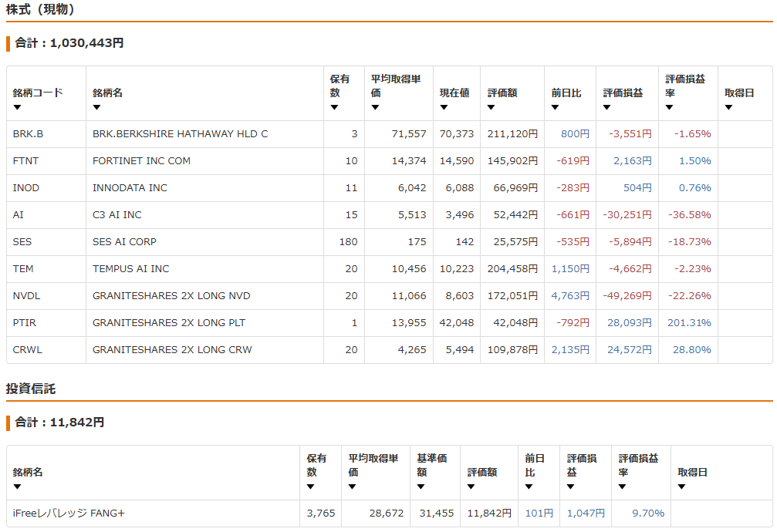Sort investment trust by 平均取得単価 arrow
This screenshot has width=777, height=532.
(x=352, y=487)
